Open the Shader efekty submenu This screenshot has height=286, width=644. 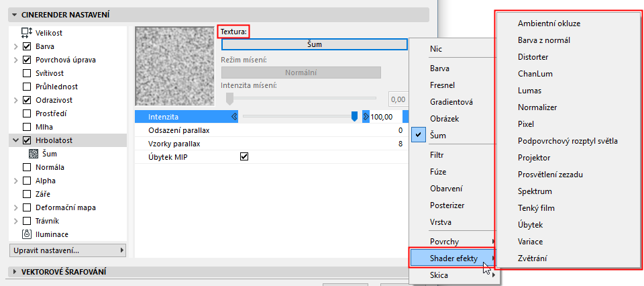pos(453,258)
